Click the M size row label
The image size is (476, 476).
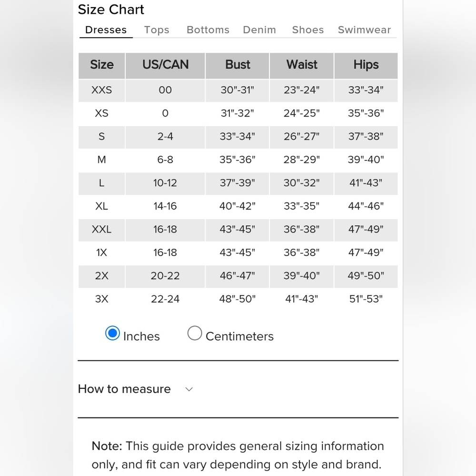(102, 159)
